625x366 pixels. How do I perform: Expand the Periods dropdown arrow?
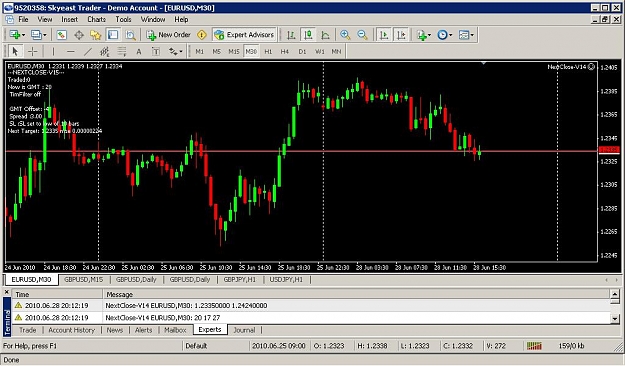(x=451, y=35)
